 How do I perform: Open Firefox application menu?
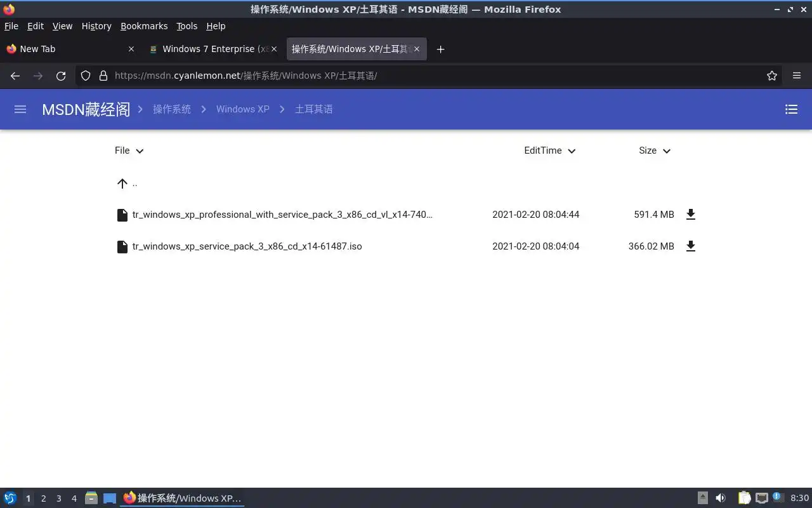pos(797,76)
